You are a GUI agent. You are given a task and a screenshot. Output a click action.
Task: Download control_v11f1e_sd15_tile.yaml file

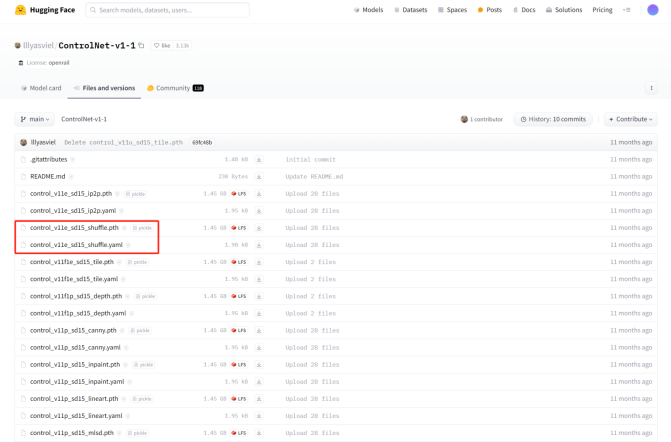(x=259, y=279)
